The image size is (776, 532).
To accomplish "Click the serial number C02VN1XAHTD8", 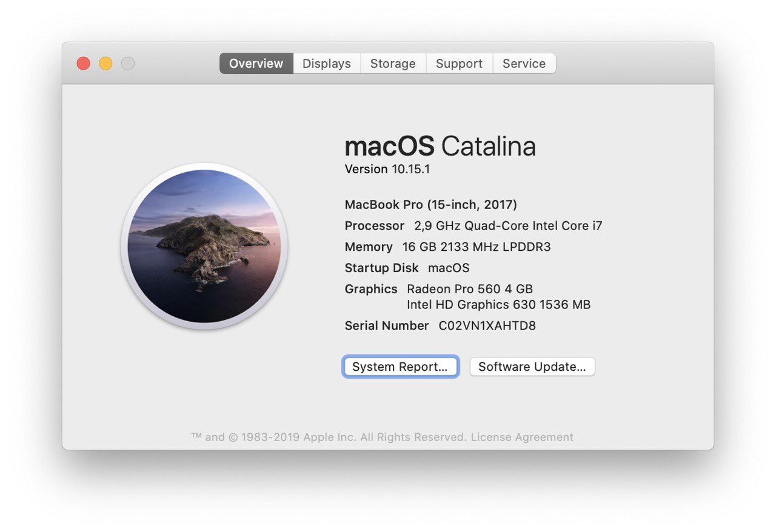I will (x=487, y=325).
